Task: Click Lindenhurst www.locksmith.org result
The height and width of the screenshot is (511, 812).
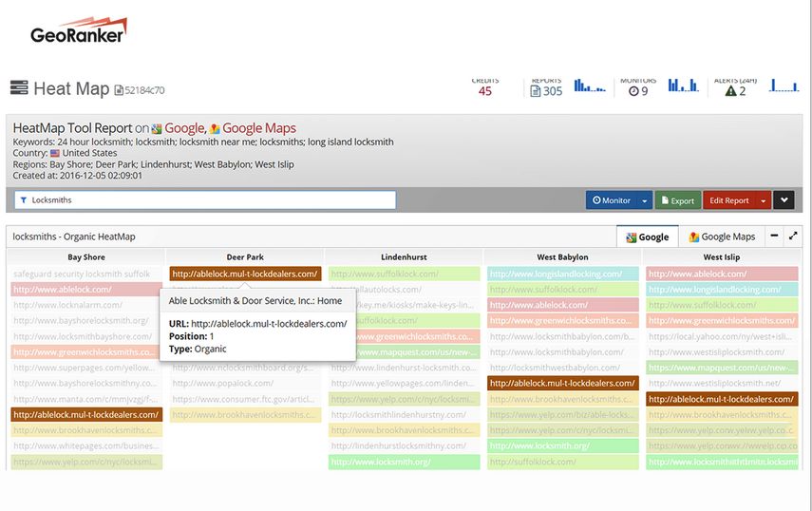Action: pos(404,462)
